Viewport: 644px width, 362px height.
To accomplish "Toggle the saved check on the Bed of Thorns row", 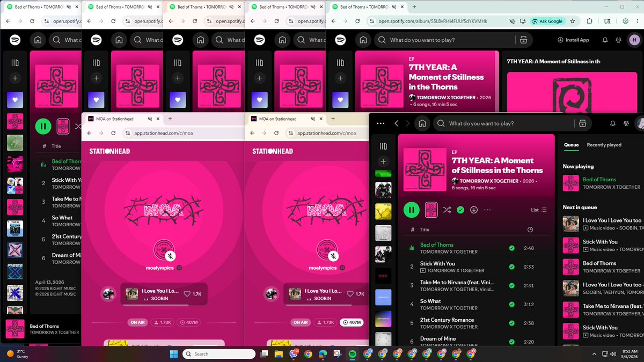I will 511,248.
